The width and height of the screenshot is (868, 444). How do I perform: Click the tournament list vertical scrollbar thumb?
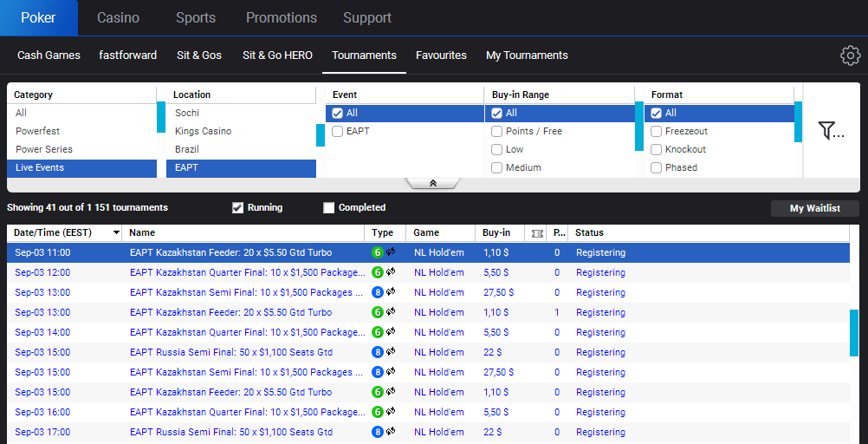coord(854,332)
